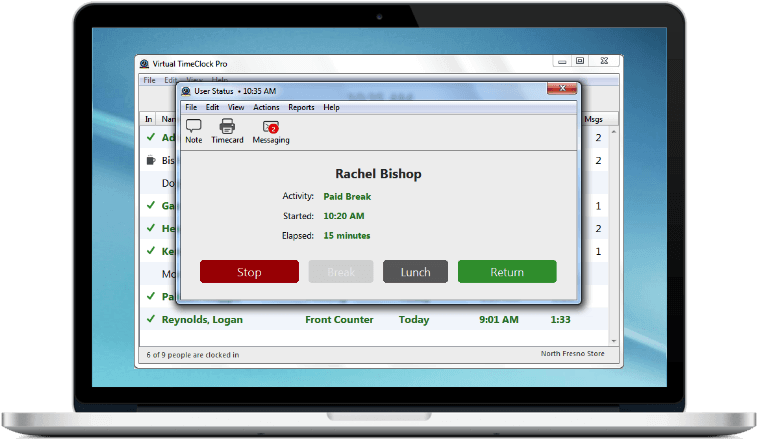This screenshot has height=439, width=757.
Task: Open the Help menu in User Status
Action: click(x=331, y=107)
